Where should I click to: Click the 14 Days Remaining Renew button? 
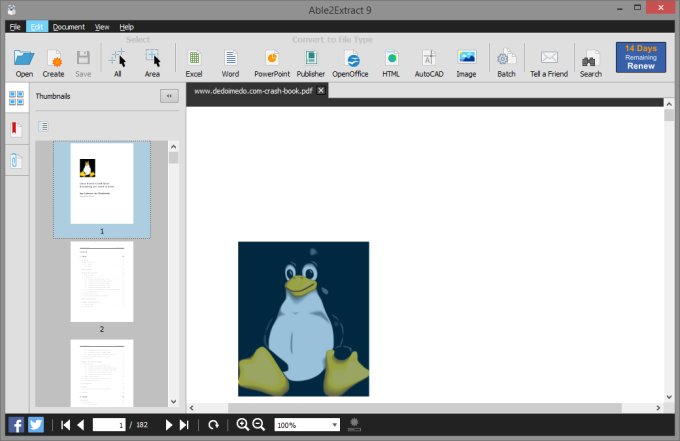coord(641,59)
